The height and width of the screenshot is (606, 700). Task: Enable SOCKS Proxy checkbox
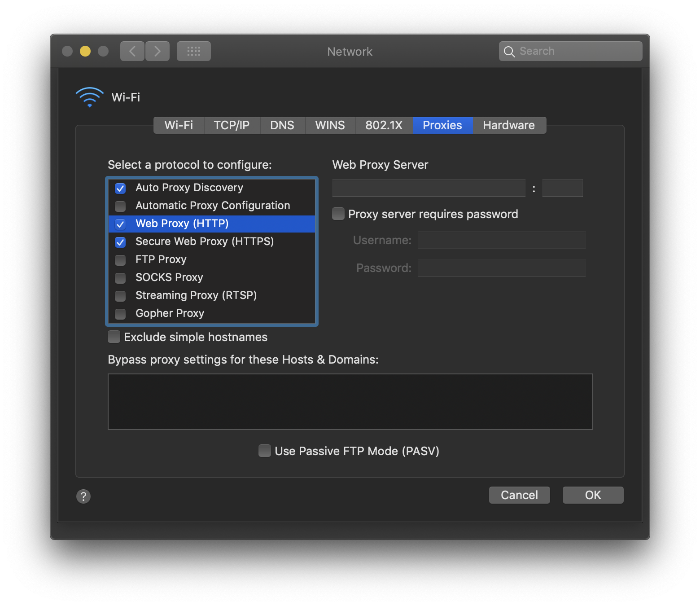[x=120, y=278]
